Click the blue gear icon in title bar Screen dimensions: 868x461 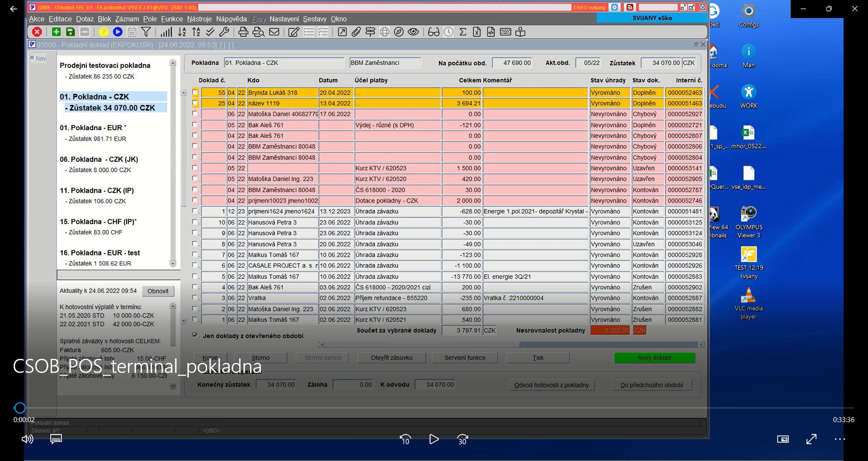pyautogui.click(x=614, y=7)
